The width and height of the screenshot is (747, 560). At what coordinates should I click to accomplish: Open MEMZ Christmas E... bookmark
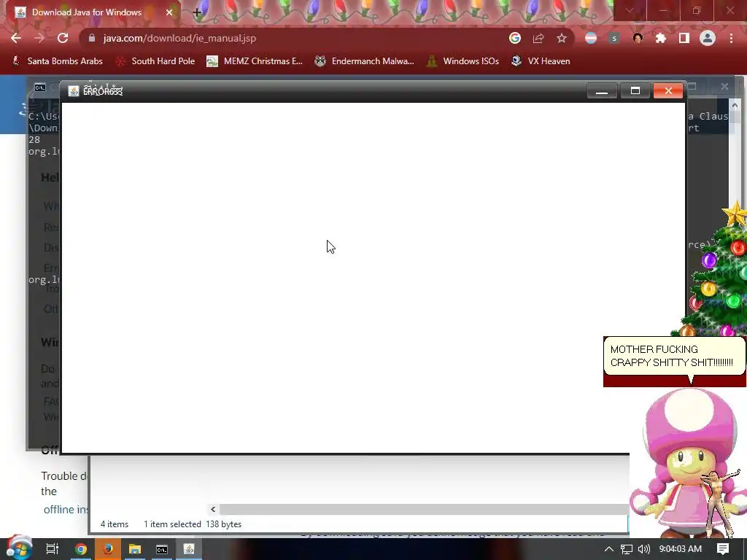(255, 61)
